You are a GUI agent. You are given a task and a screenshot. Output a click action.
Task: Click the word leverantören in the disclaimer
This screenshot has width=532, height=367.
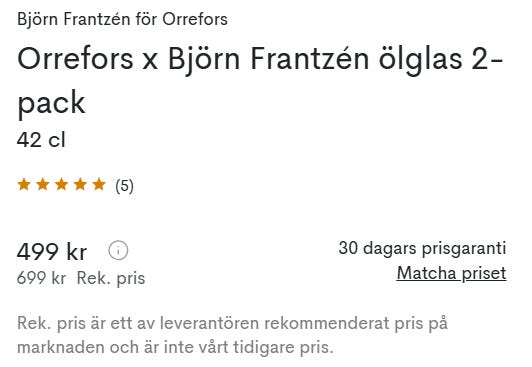coord(210,323)
